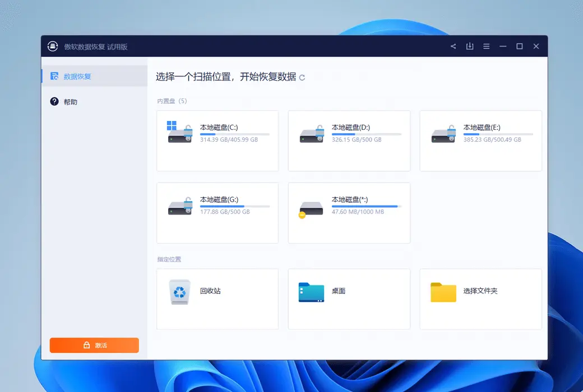Click the drive E disk icon
Viewport: 583px width, 392px height.
443,134
